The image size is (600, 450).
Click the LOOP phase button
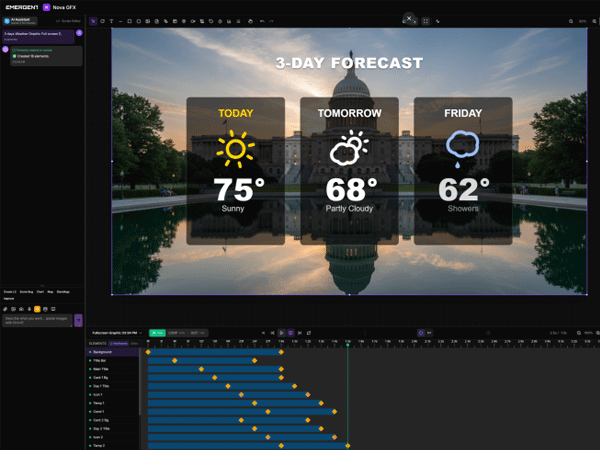point(174,332)
